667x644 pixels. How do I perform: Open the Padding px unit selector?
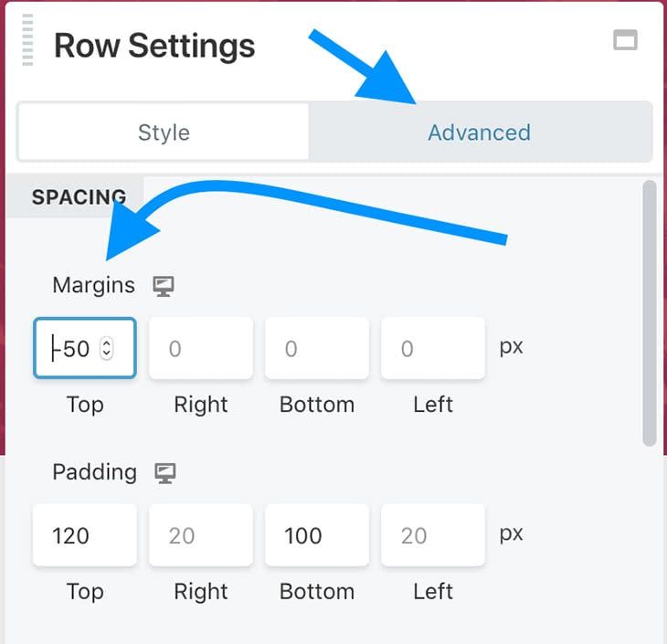point(511,533)
